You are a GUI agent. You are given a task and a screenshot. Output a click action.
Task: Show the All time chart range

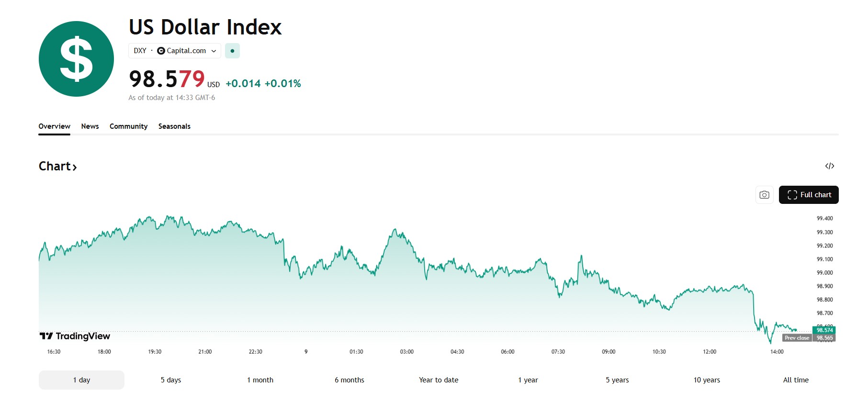796,380
